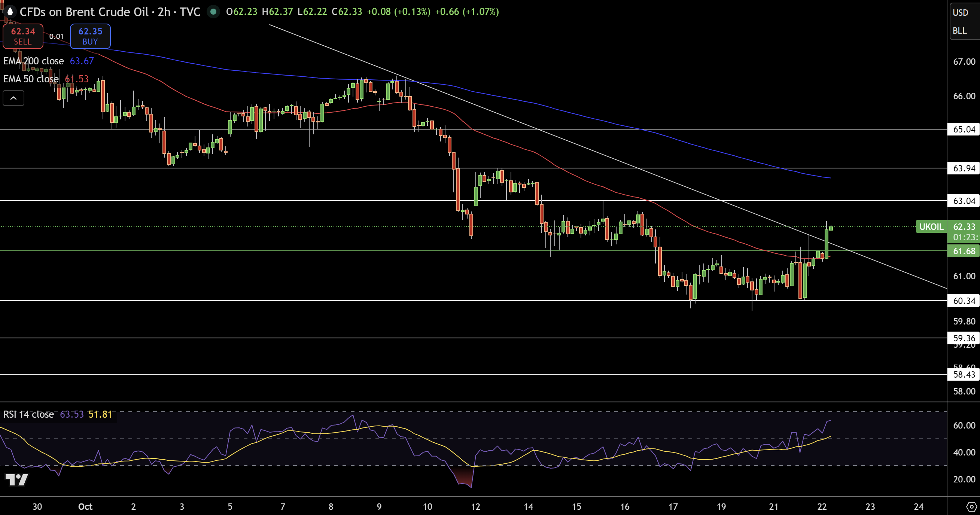Click the Brent oil drop symbol icon
The image size is (980, 515).
(x=10, y=12)
